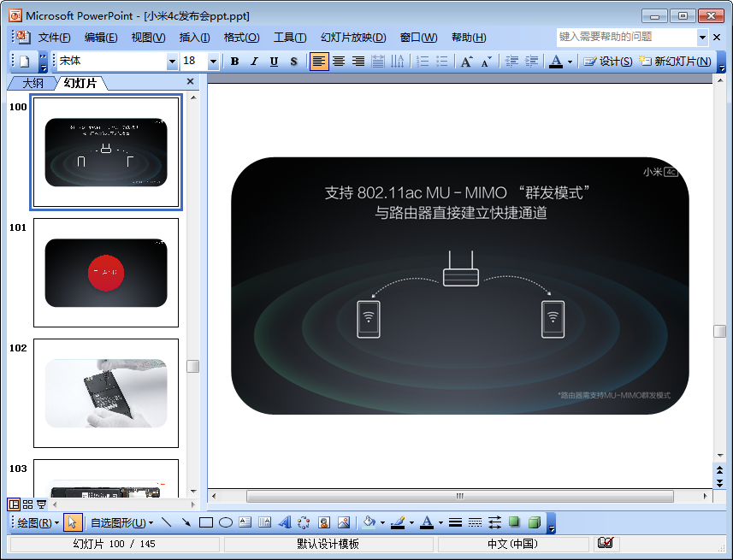733x560 pixels.
Task: Open the File (文件) menu
Action: point(54,38)
